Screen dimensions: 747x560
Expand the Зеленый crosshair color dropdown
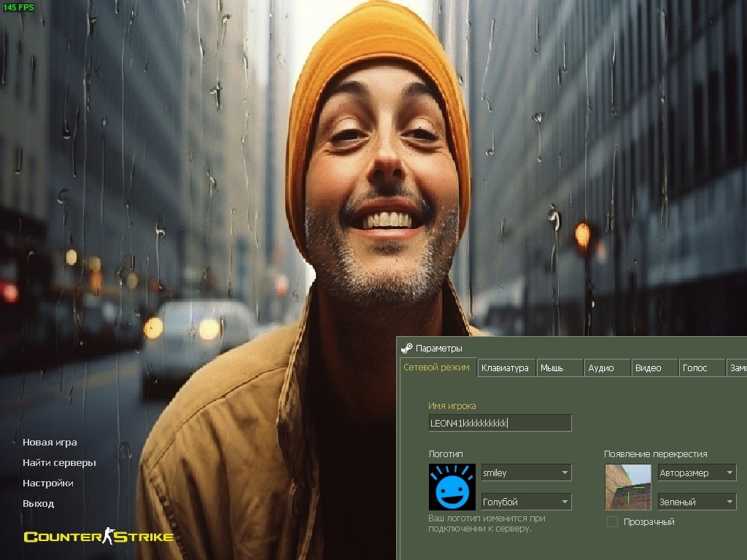click(697, 502)
